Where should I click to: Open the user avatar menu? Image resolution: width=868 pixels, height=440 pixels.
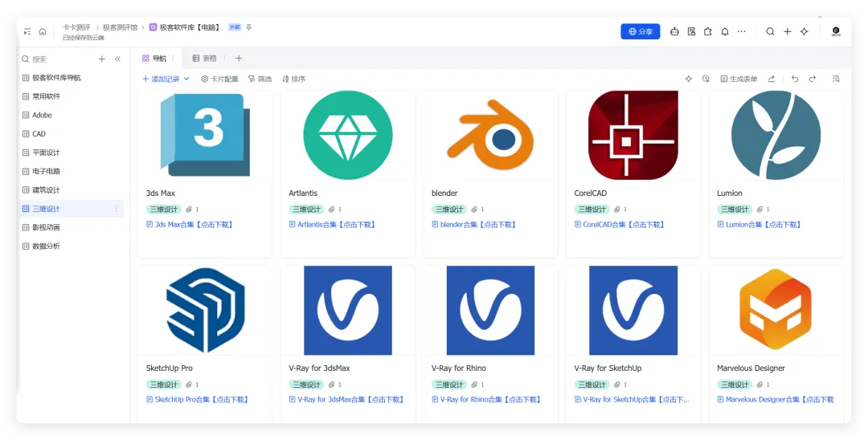[x=836, y=31]
